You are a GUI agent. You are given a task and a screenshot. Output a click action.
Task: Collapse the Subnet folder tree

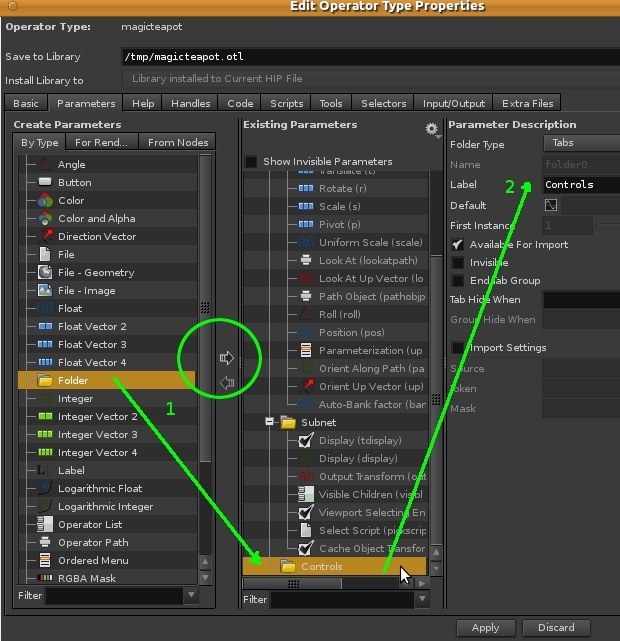coord(270,423)
